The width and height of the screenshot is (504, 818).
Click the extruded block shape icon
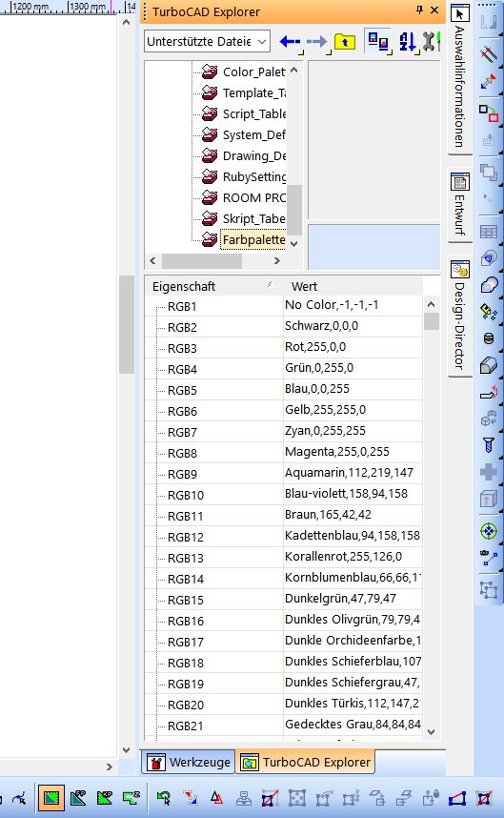pos(489,365)
